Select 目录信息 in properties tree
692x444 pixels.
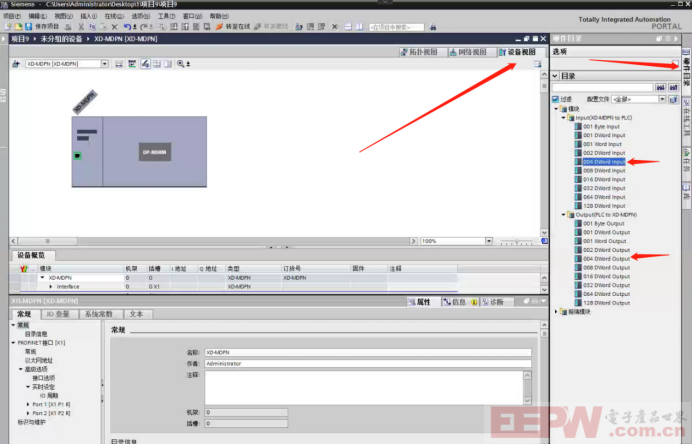coord(36,334)
